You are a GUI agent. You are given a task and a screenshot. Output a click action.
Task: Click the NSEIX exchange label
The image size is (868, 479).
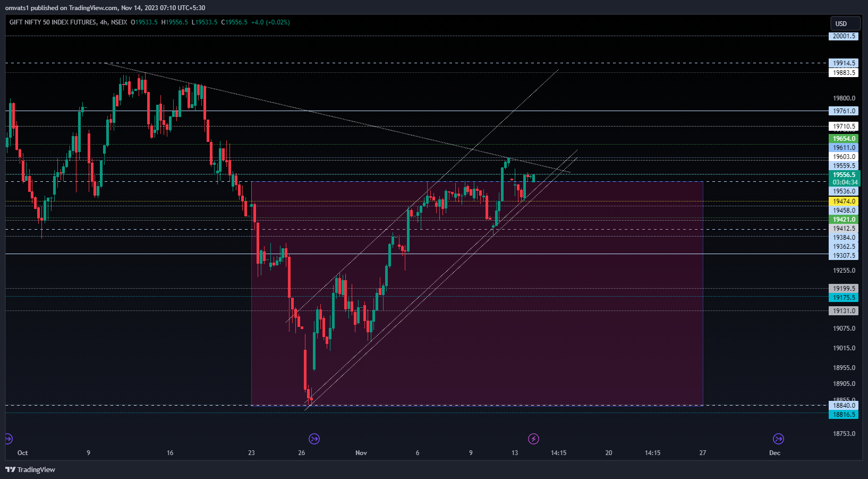119,22
